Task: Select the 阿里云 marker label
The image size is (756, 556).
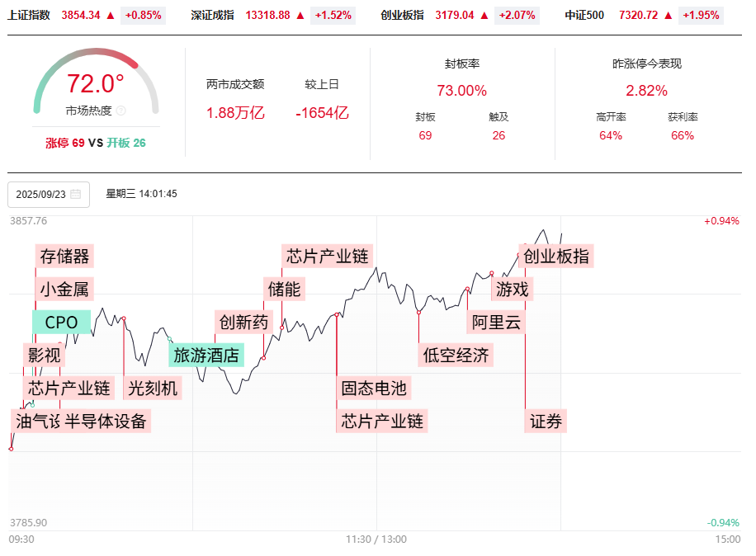Action: point(497,323)
